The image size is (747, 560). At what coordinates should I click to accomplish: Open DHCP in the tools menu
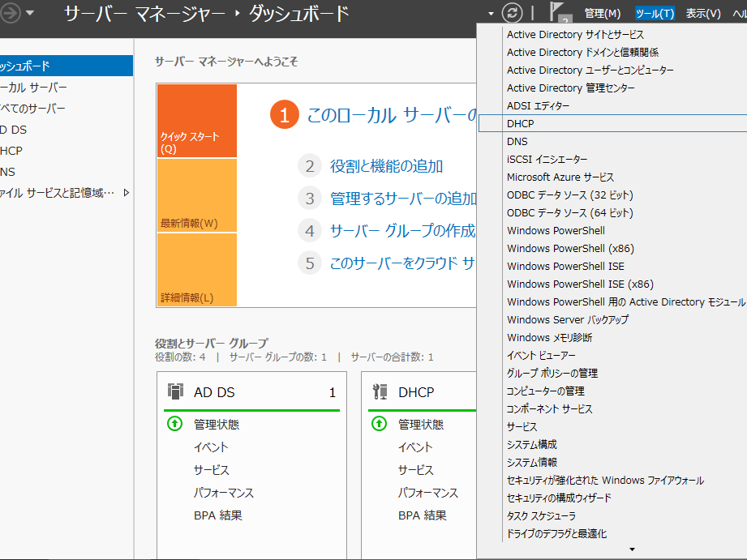point(612,123)
